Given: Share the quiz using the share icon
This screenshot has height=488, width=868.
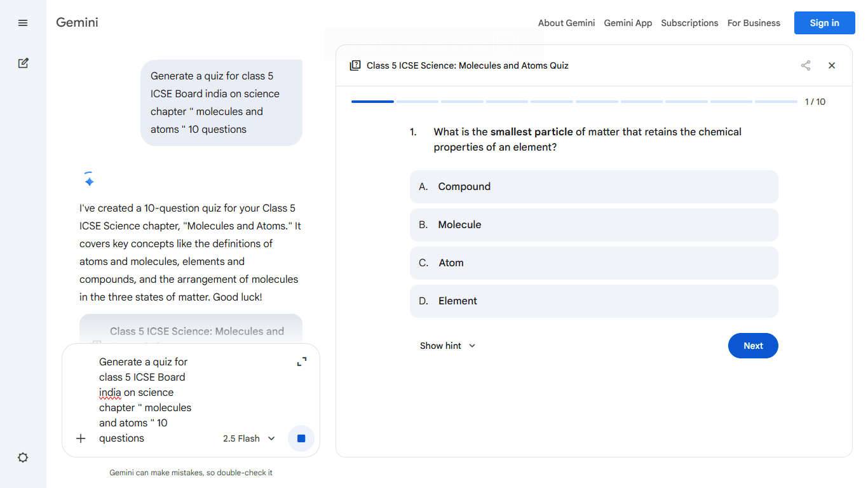Looking at the screenshot, I should click(806, 65).
